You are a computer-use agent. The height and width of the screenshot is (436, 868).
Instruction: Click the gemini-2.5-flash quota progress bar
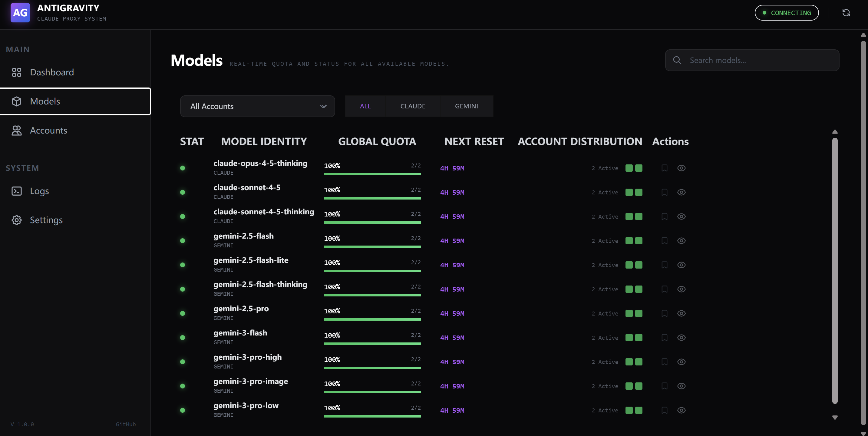(372, 247)
